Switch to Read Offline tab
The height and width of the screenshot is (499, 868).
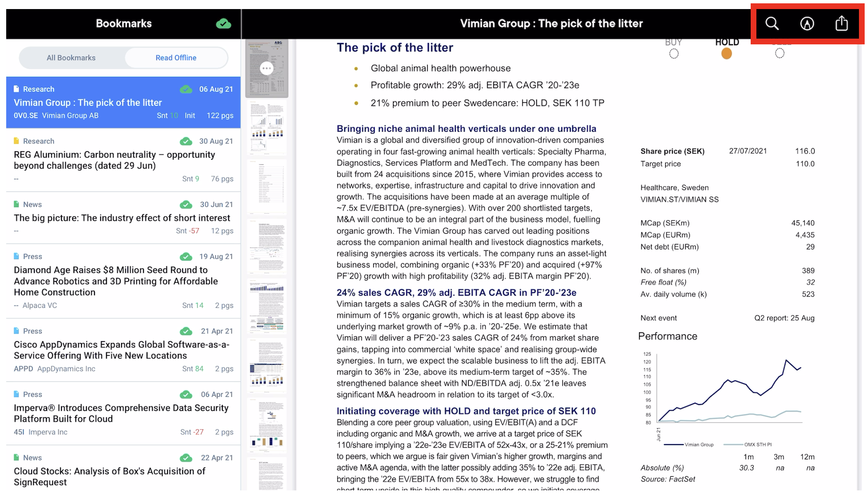176,58
